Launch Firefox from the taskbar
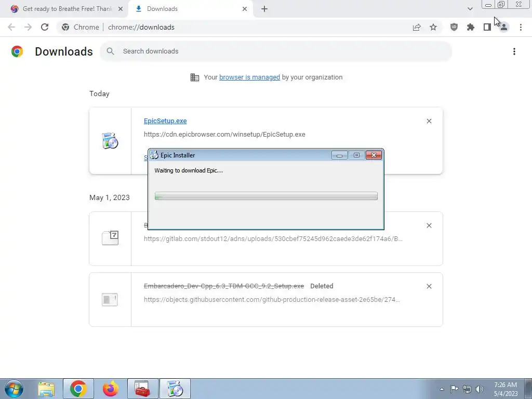Screen dimensions: 532x399 [111, 389]
